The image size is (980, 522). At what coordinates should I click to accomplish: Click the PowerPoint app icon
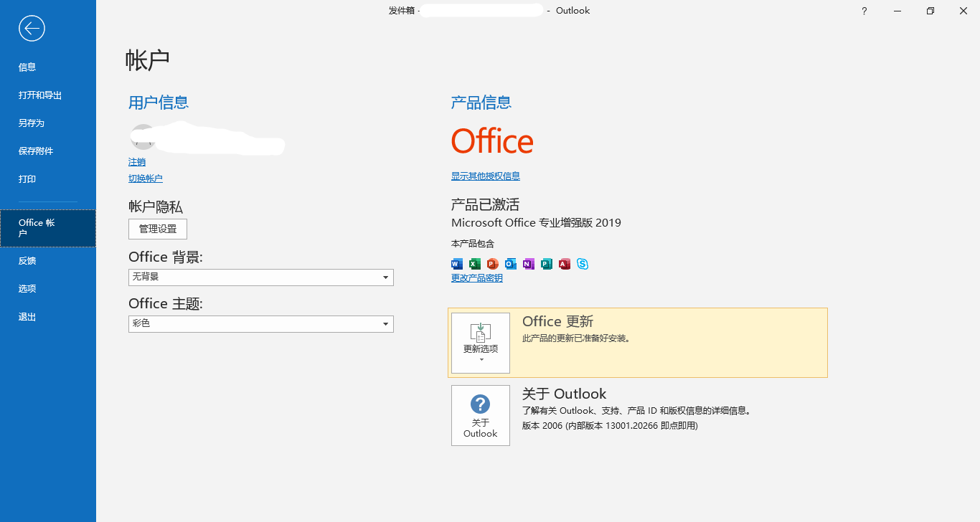(x=493, y=264)
